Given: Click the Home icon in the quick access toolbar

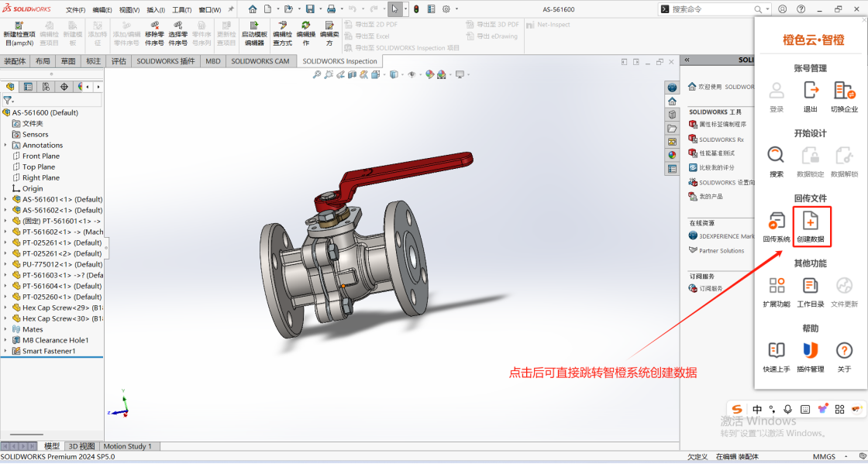Looking at the screenshot, I should coord(253,9).
